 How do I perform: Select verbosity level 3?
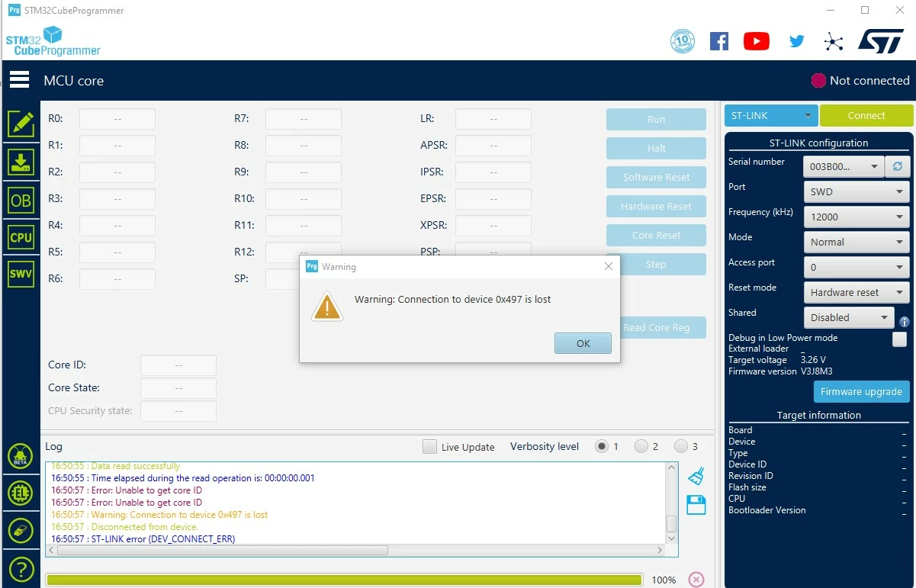pos(681,446)
